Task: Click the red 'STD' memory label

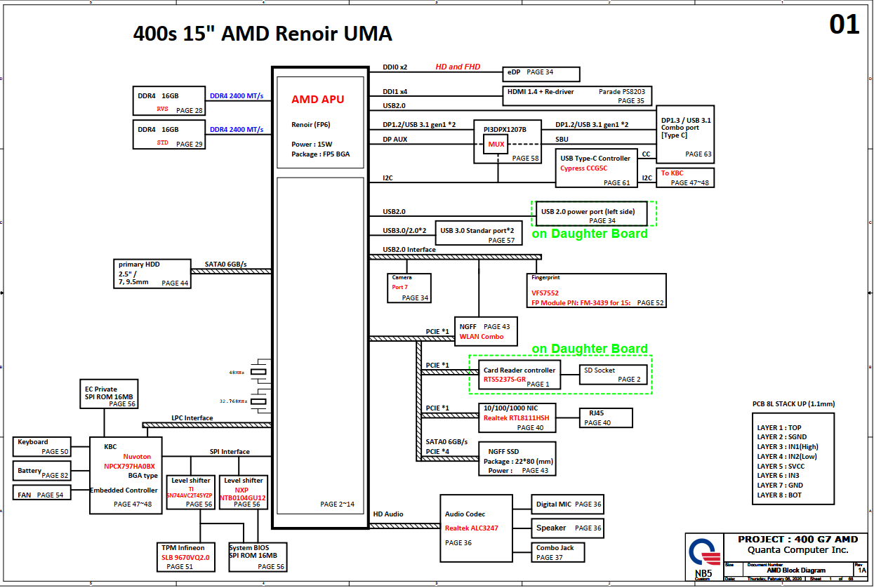Action: click(x=162, y=142)
